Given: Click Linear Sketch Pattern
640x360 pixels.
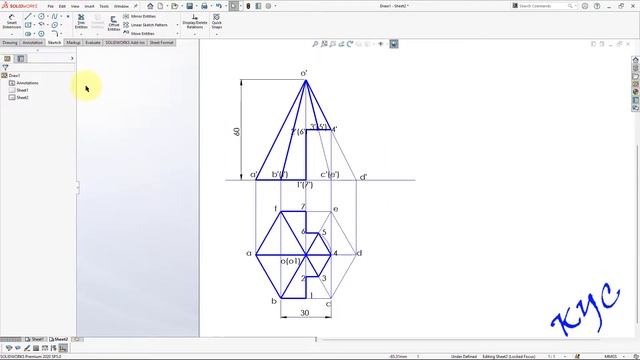Looking at the screenshot, I should tap(145, 25).
